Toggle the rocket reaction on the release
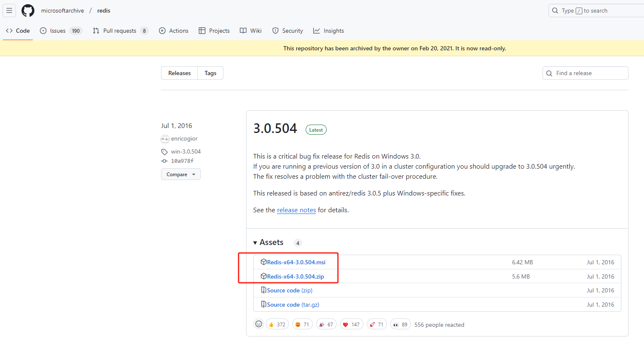644x344 pixels. coord(376,324)
